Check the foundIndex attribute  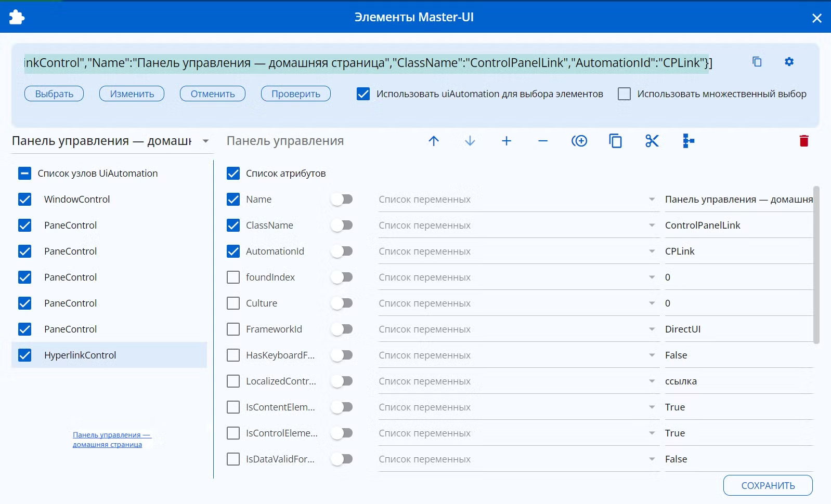coord(233,277)
